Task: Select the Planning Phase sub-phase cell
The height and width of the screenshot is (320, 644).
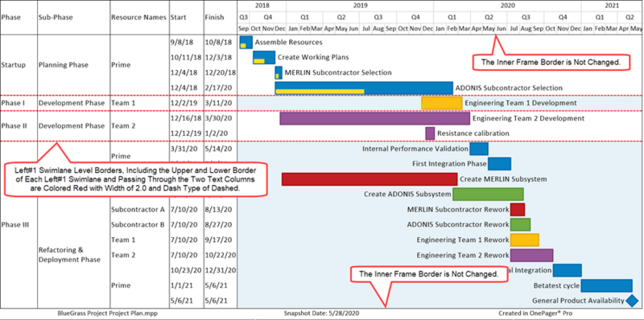Action: tap(64, 65)
